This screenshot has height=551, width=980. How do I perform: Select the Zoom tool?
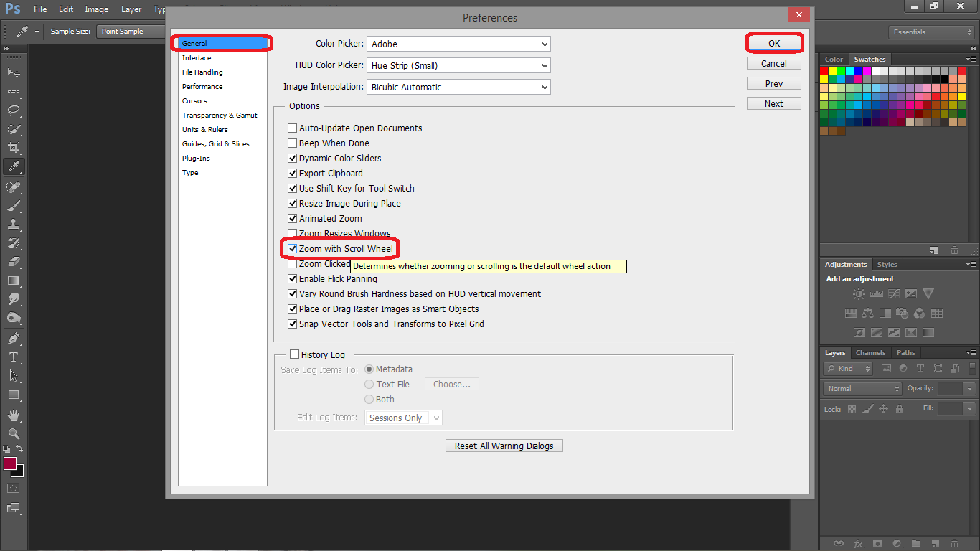[14, 433]
